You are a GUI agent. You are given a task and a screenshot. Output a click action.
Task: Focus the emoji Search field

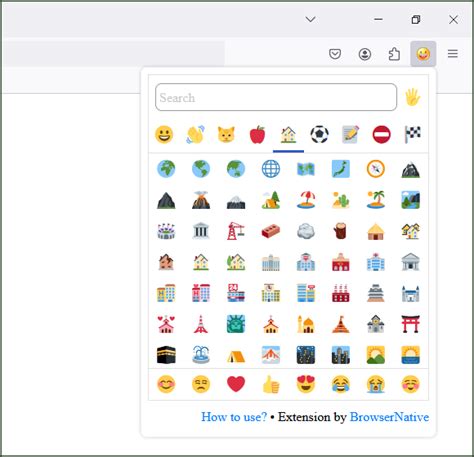tap(276, 97)
